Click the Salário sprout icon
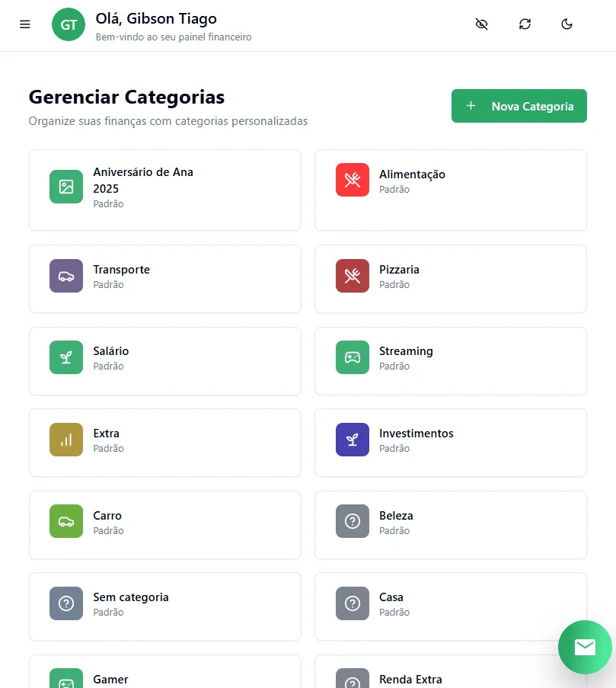The height and width of the screenshot is (688, 616). coord(66,357)
